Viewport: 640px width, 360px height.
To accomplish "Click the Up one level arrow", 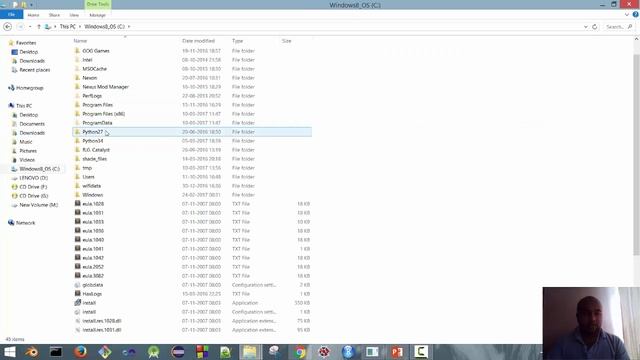I will point(39,27).
